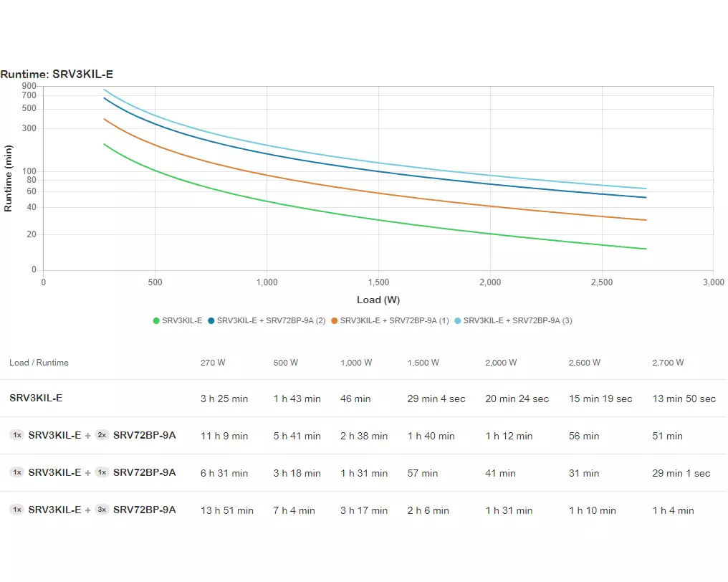This screenshot has width=728, height=582.
Task: Open SRV72BP-9A in the 3x row
Action: 144,510
